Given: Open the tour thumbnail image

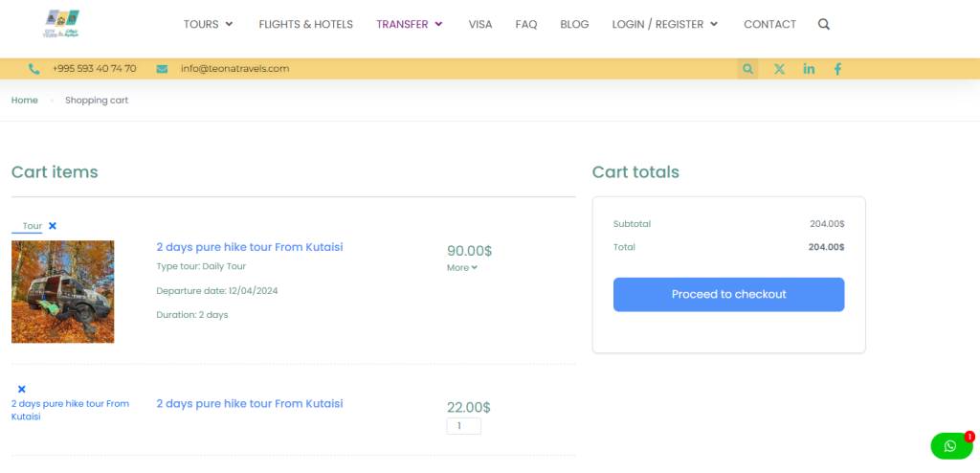Looking at the screenshot, I should click(x=63, y=292).
